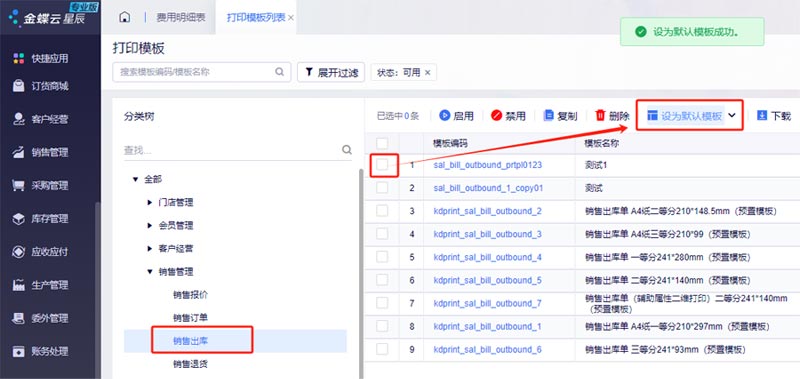800x379 pixels.
Task: Open kdprint_sal_bill_outbound_1 link
Action: click(x=488, y=326)
